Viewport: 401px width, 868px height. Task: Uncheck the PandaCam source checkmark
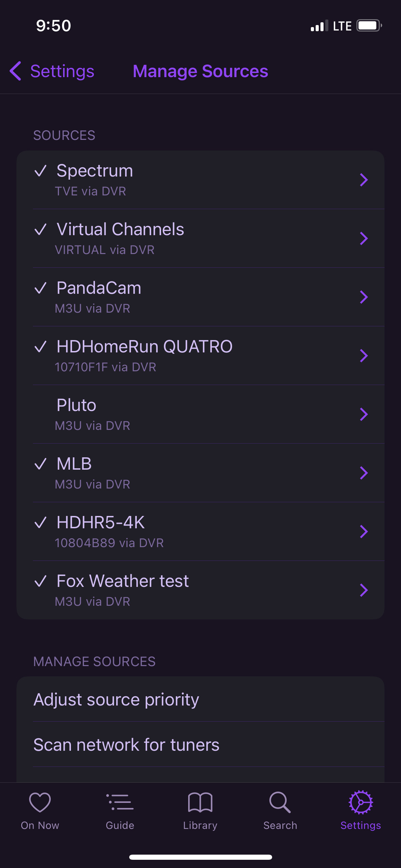click(x=40, y=288)
